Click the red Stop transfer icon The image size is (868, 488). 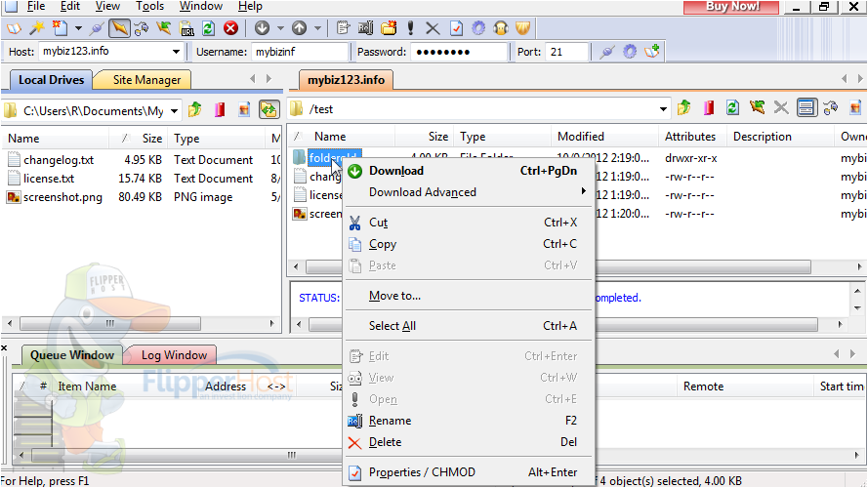point(230,27)
